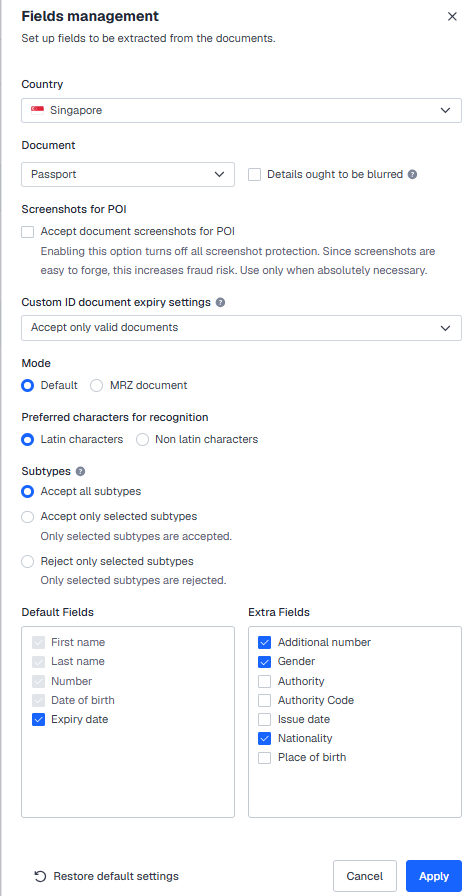The image size is (475, 896).
Task: Open the expiry settings dropdown
Action: (x=241, y=328)
